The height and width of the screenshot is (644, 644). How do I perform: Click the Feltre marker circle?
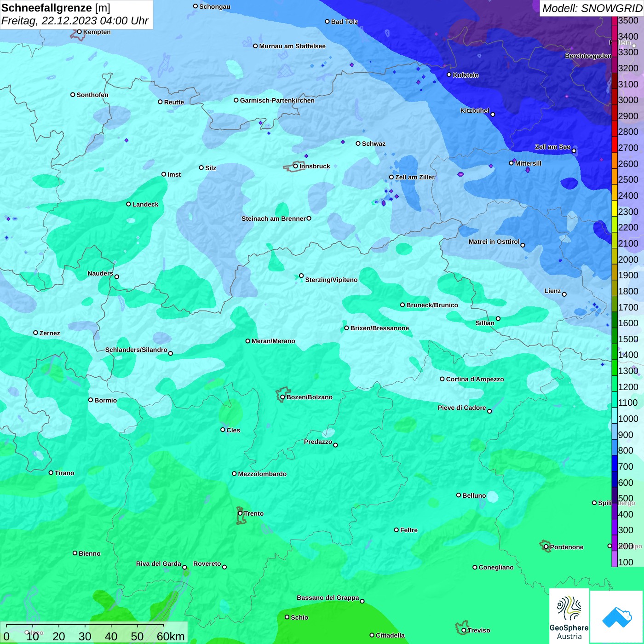point(397,530)
